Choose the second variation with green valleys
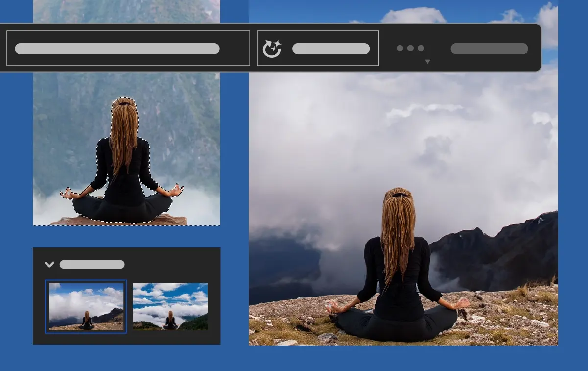 169,306
